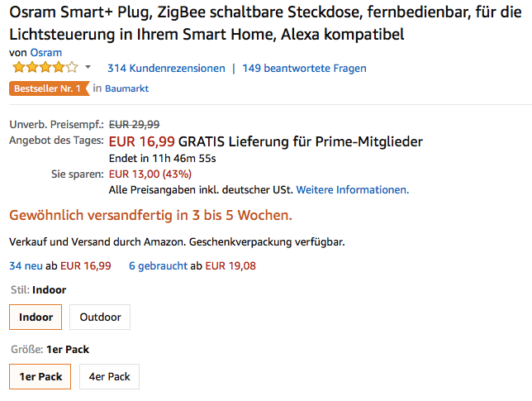This screenshot has width=532, height=401.
Task: Select the Outdoor style option
Action: point(100,317)
